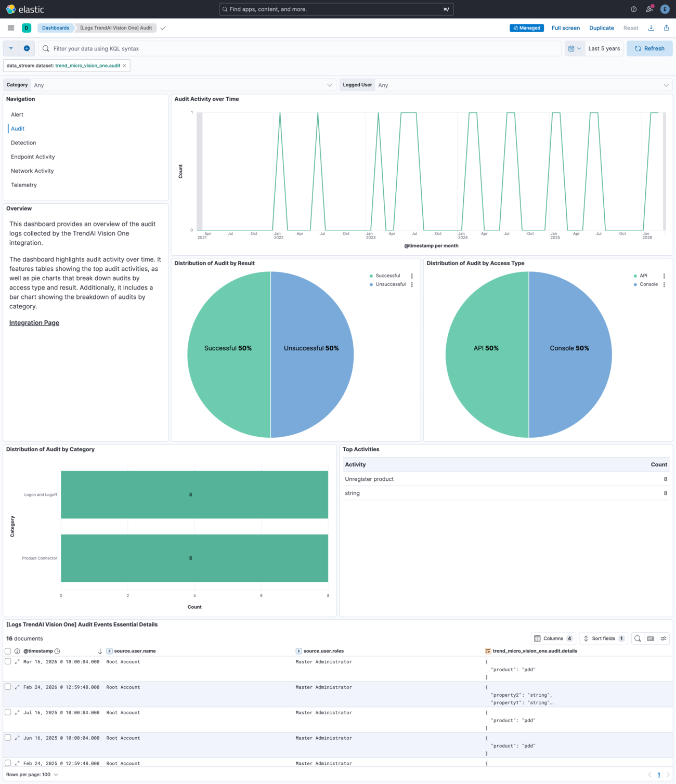Open the date picker calendar icon
This screenshot has width=676, height=784.
click(x=571, y=48)
